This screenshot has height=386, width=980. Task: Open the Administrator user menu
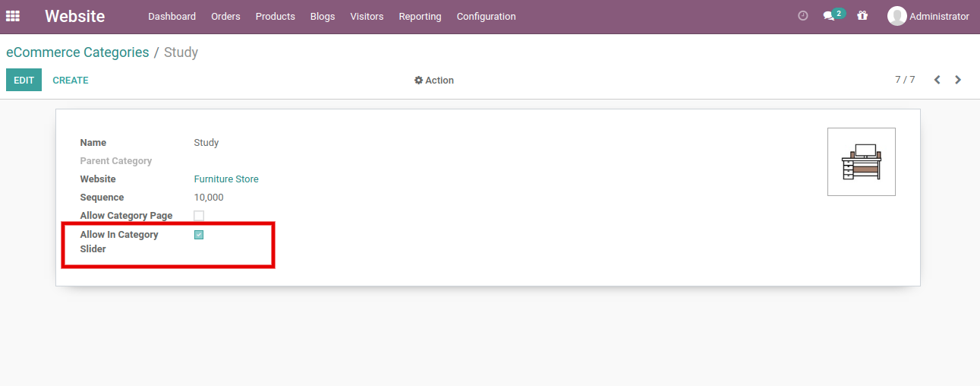click(938, 17)
